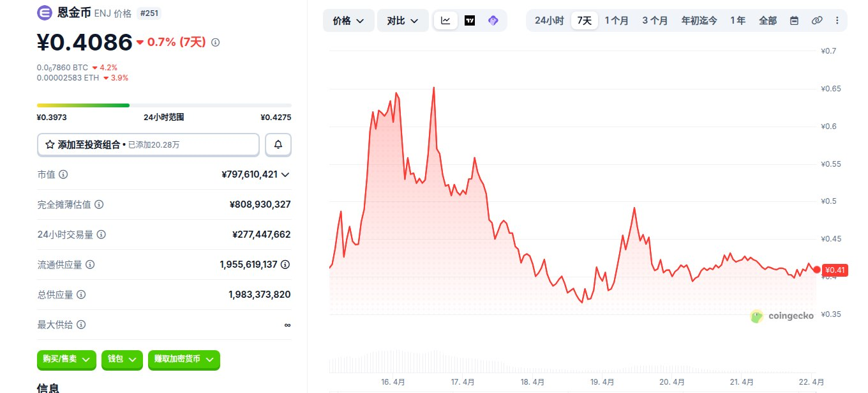Switch to line chart view icon

445,20
